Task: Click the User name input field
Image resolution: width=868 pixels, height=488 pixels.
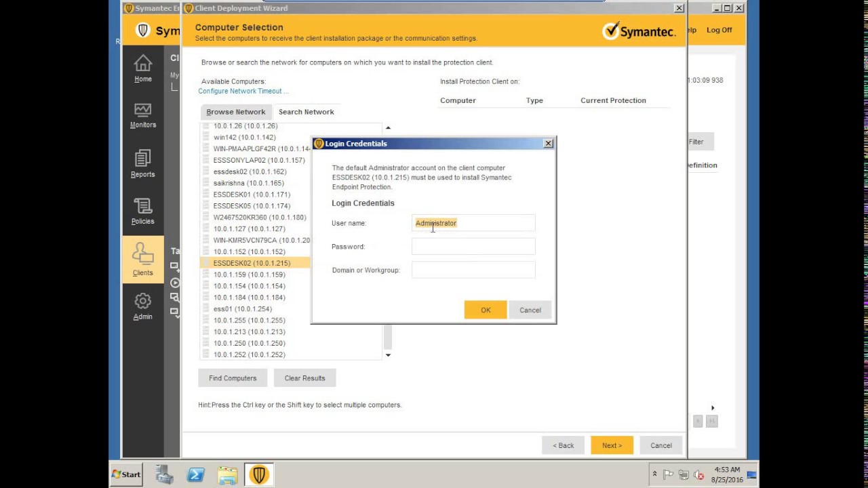Action: coord(473,223)
